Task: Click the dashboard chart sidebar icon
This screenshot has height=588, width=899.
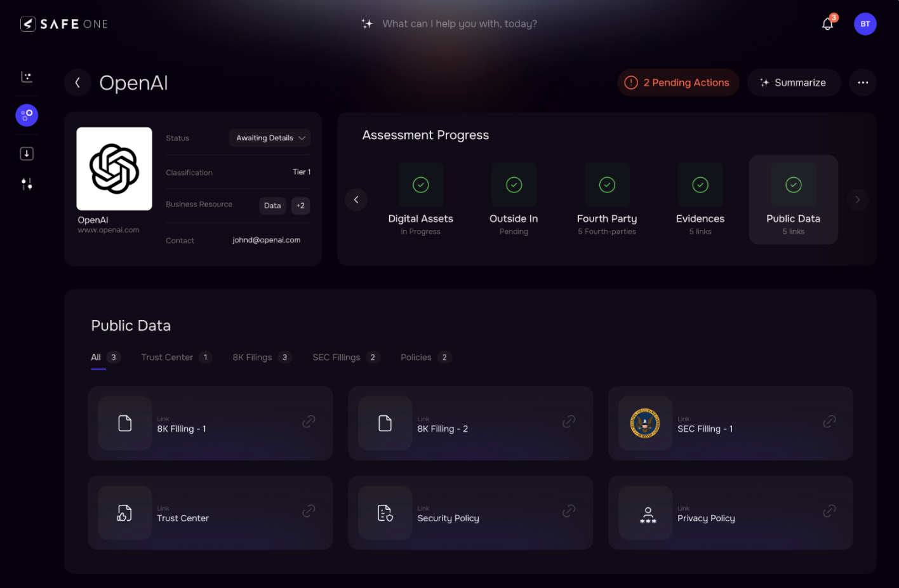Action: 27,77
